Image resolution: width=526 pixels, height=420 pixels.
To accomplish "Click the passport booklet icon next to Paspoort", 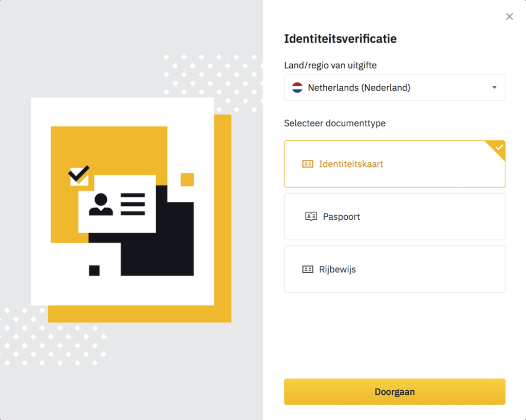I will [311, 216].
